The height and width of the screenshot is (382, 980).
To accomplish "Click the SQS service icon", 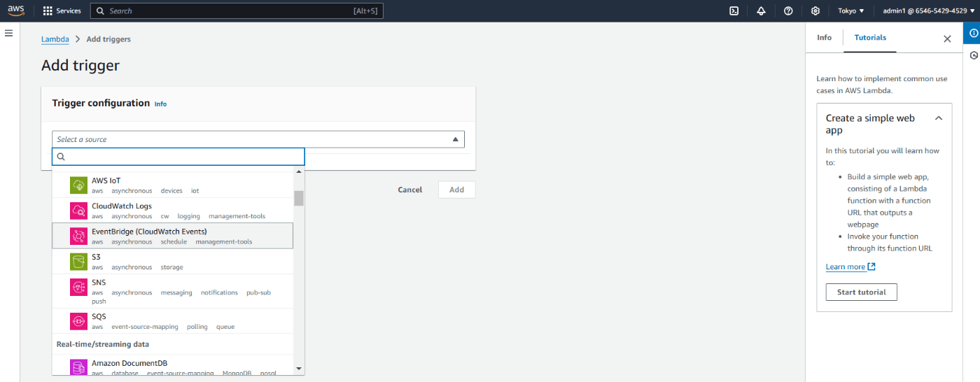I will tap(78, 321).
